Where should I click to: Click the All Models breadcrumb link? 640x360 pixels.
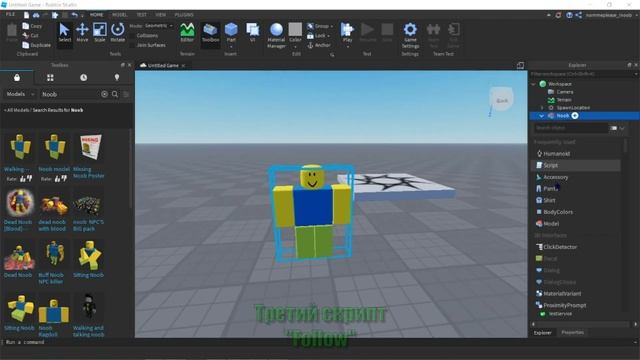[x=17, y=110]
